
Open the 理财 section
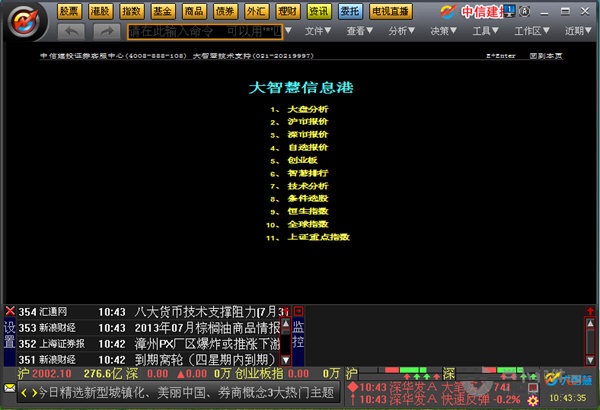(288, 11)
